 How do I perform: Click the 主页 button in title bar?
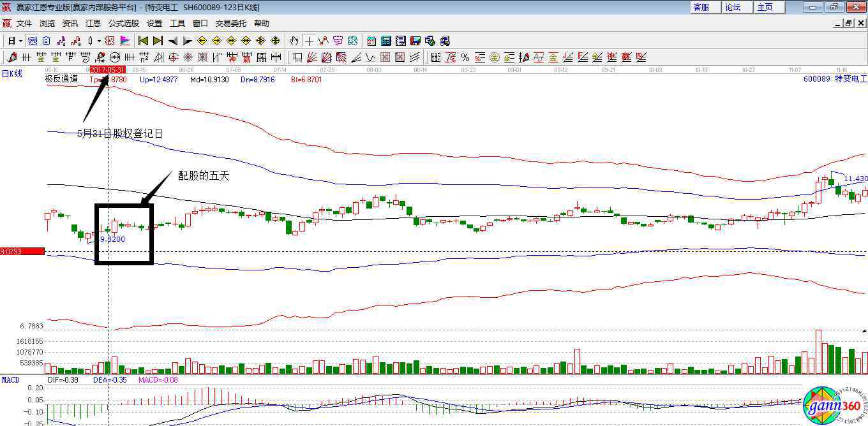770,7
